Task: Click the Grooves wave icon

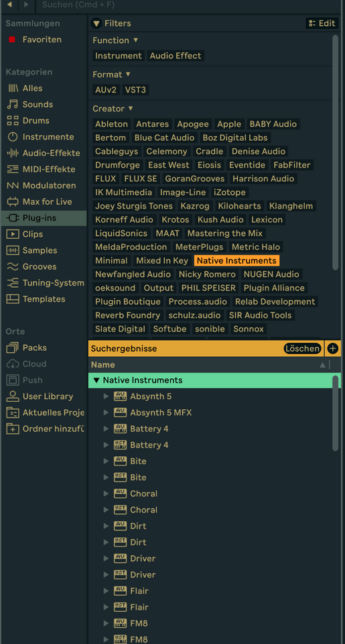Action: tap(13, 266)
